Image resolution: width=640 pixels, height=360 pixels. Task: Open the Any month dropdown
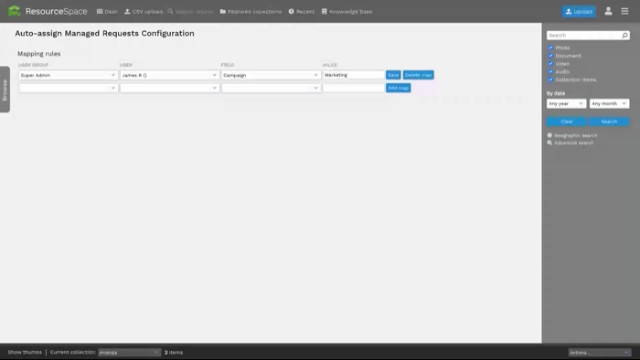(x=609, y=104)
